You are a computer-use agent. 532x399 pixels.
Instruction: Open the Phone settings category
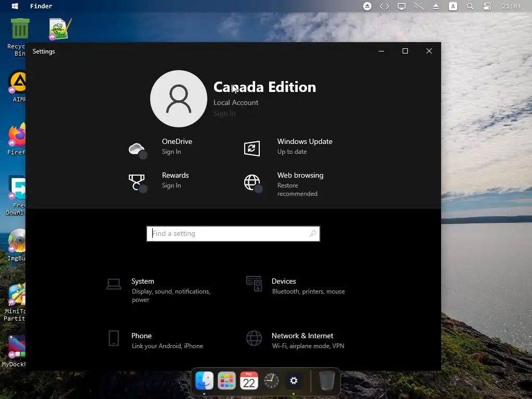tap(155, 340)
